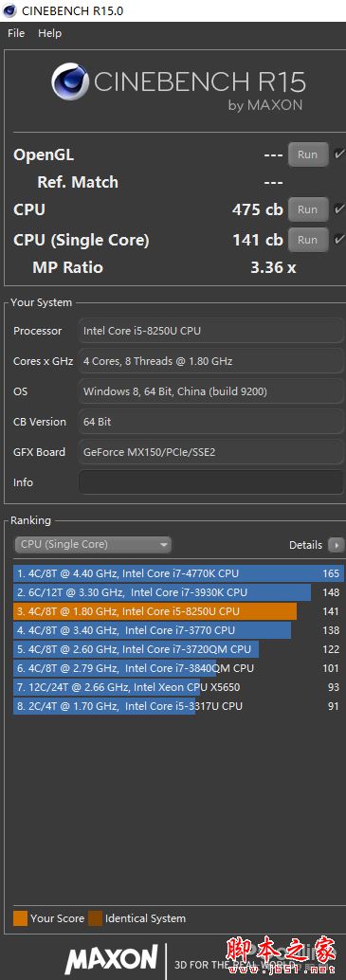Select the orange i5-8250U ranking bar
Viewport: 346px width, 980px height.
coord(155,611)
